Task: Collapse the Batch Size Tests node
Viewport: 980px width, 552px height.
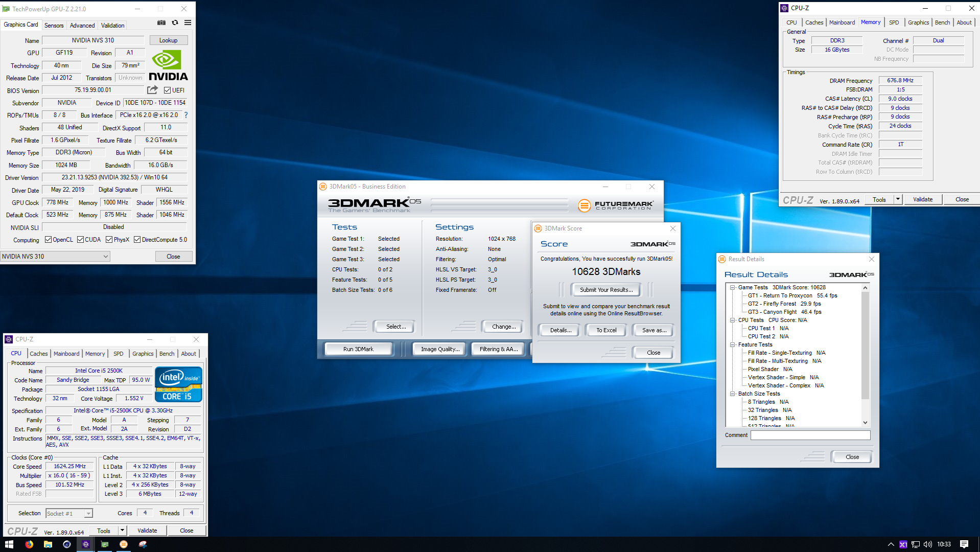Action: point(732,394)
